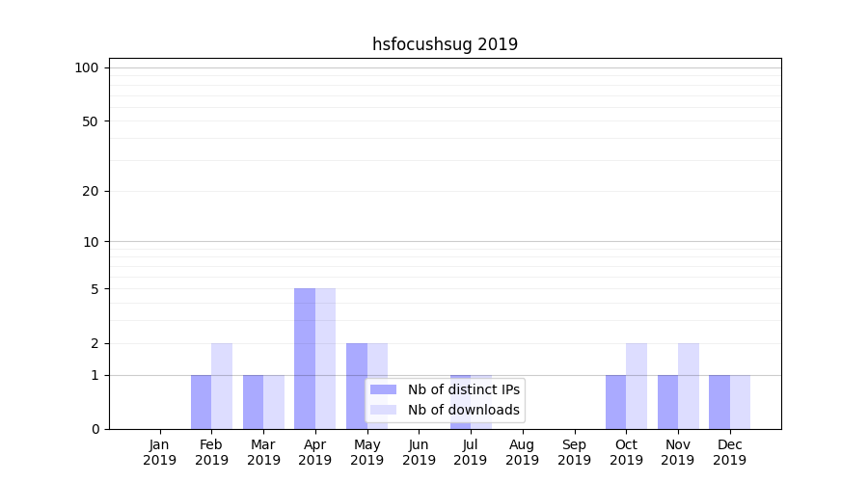The width and height of the screenshot is (868, 482).
Task: Click the April downloads bar
Action: click(325, 359)
